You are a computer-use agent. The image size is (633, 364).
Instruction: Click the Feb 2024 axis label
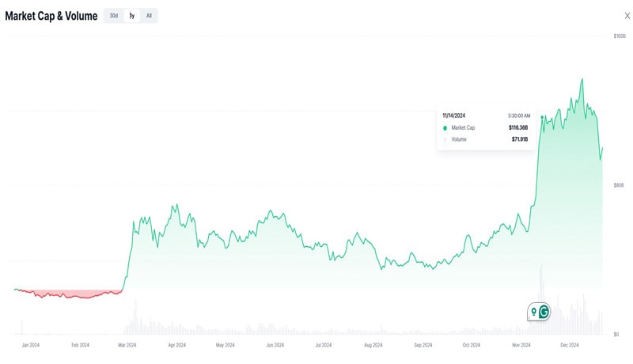point(81,345)
